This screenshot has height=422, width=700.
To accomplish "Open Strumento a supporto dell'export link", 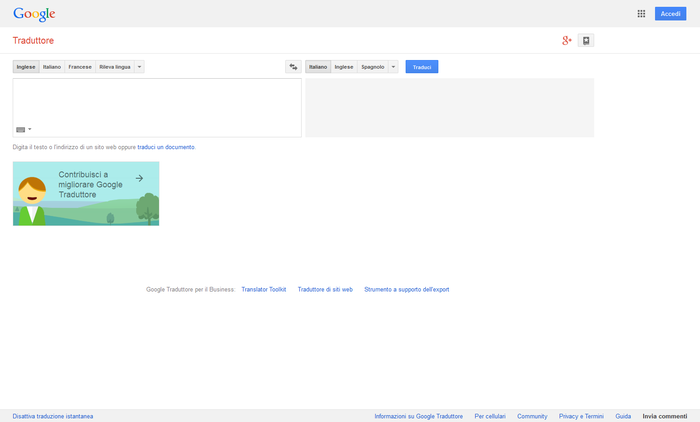I will [407, 290].
